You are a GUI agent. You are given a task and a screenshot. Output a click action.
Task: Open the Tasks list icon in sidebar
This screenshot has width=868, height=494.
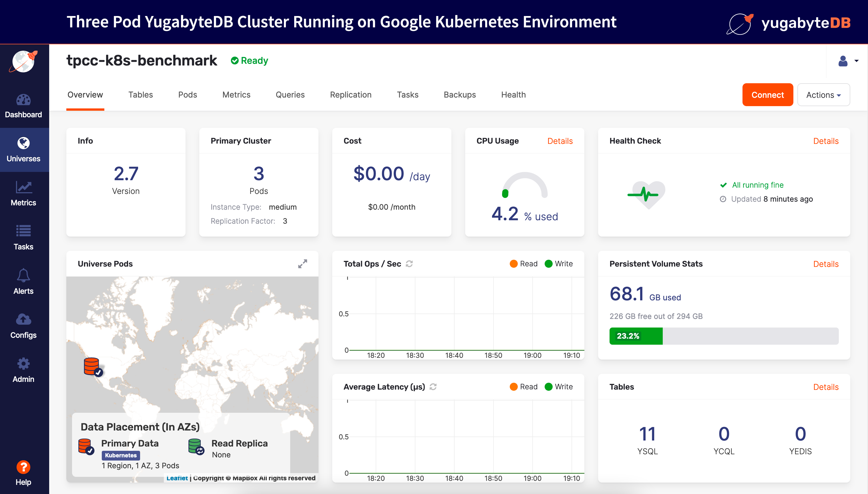(23, 231)
